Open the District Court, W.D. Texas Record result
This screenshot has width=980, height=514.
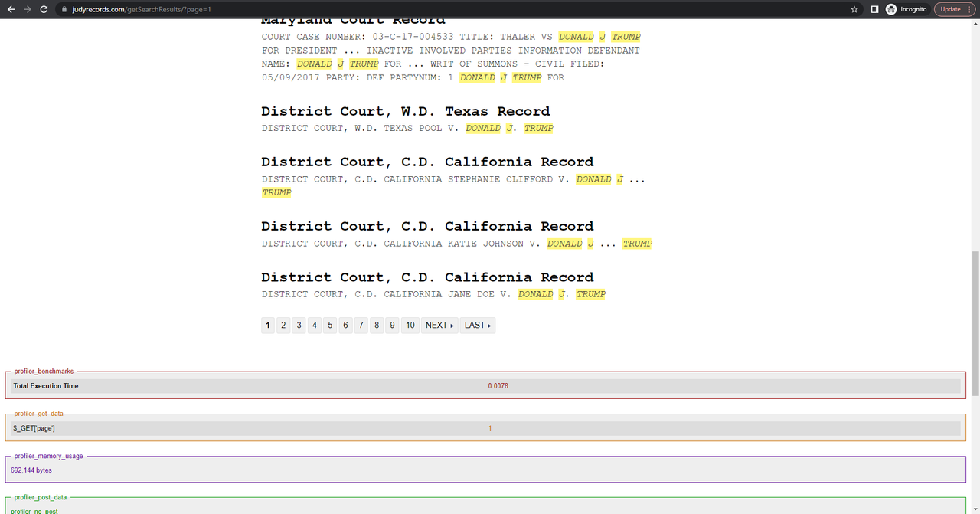[406, 111]
